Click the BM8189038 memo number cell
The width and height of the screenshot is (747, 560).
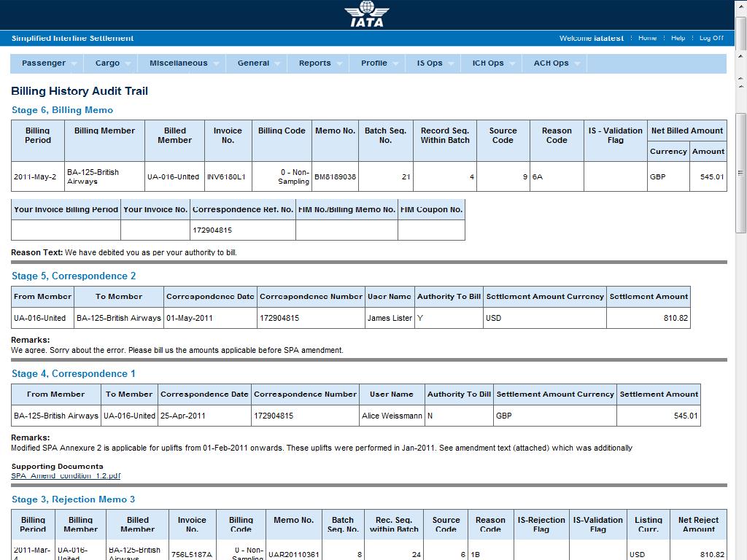pyautogui.click(x=336, y=176)
